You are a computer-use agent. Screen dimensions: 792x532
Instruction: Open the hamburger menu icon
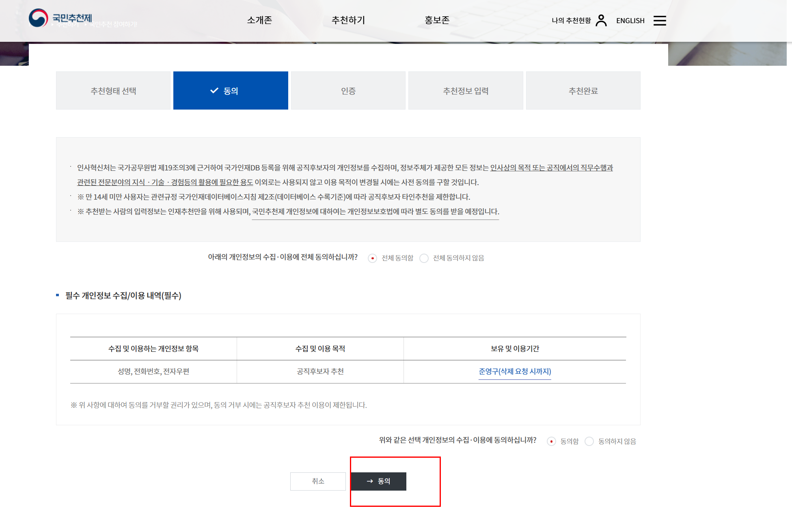(x=660, y=20)
